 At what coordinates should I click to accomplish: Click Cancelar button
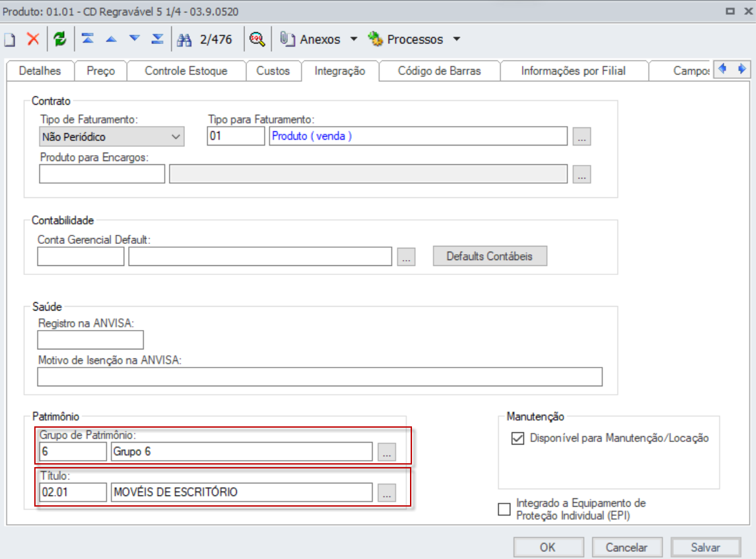tap(627, 547)
